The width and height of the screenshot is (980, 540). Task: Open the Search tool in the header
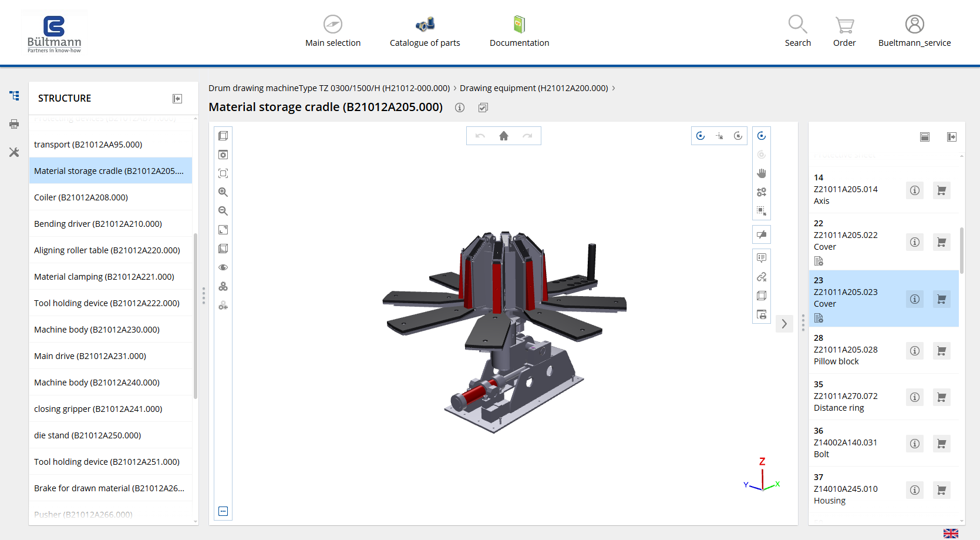pos(798,31)
